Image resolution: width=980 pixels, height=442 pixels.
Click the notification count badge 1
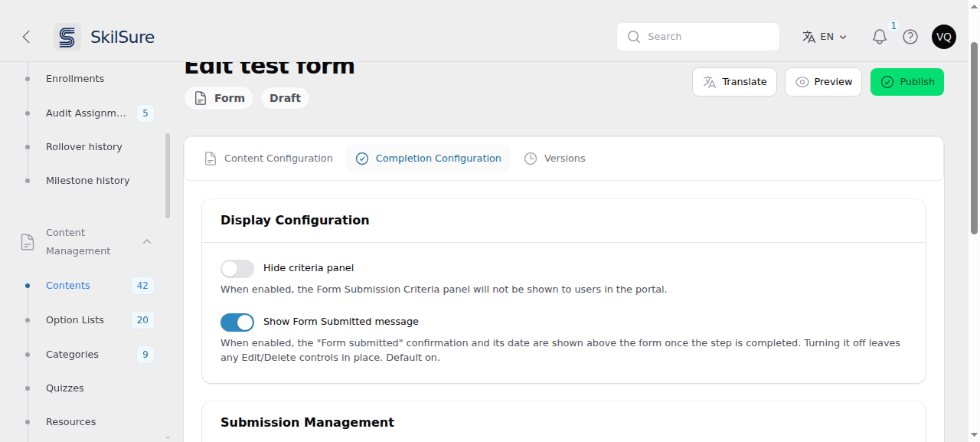click(893, 26)
